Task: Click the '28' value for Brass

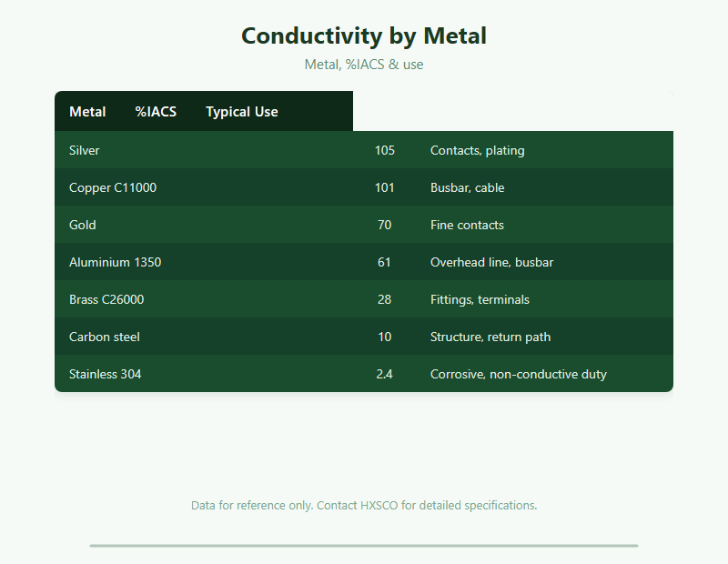Action: [x=384, y=299]
